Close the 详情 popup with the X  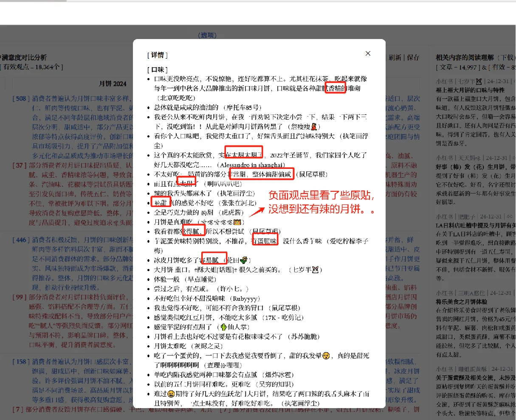[368, 53]
